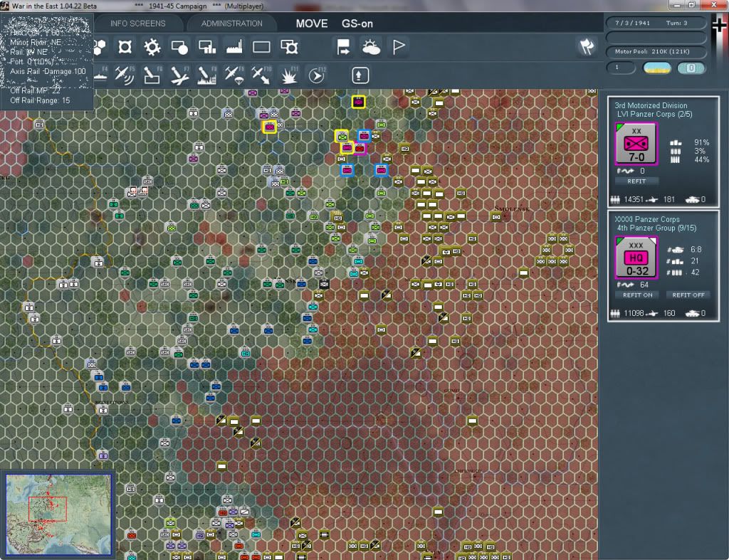
Task: Open the ADMINISTRATION tab
Action: click(x=231, y=23)
